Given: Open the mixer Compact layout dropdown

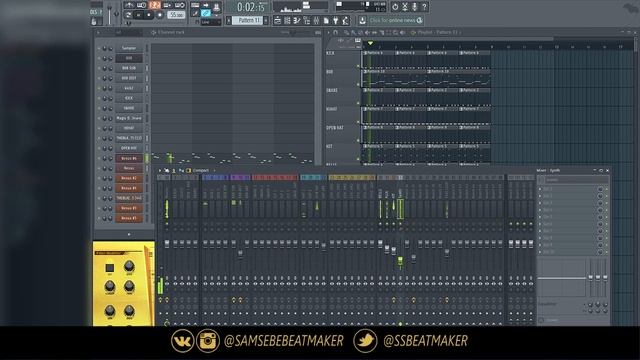Looking at the screenshot, I should (201, 170).
